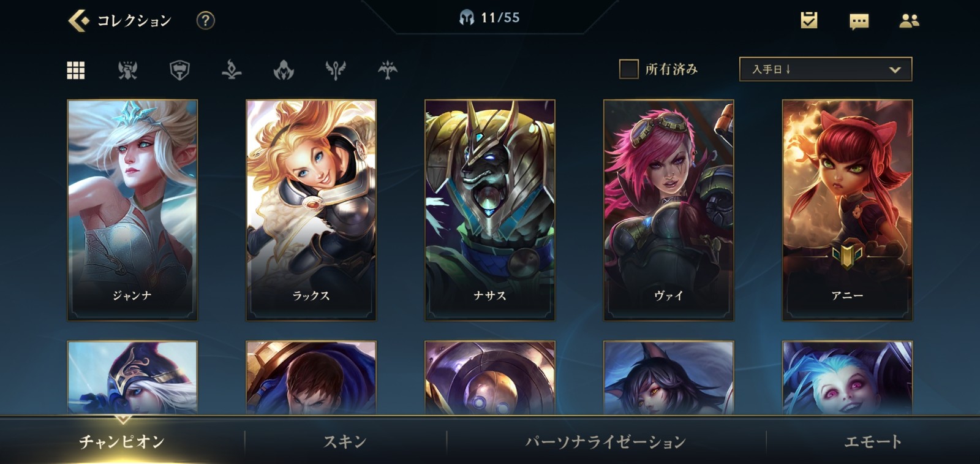Filter by mage role icon
The image size is (980, 464).
[x=232, y=70]
